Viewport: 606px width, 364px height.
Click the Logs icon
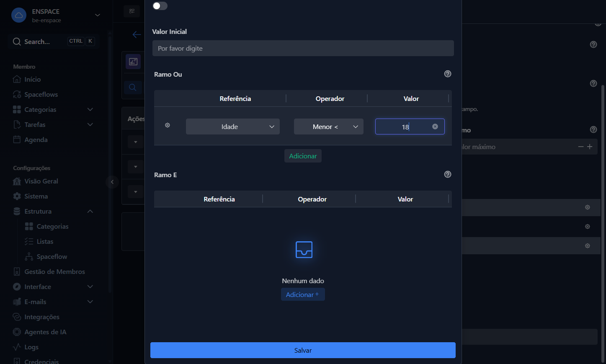(17, 347)
